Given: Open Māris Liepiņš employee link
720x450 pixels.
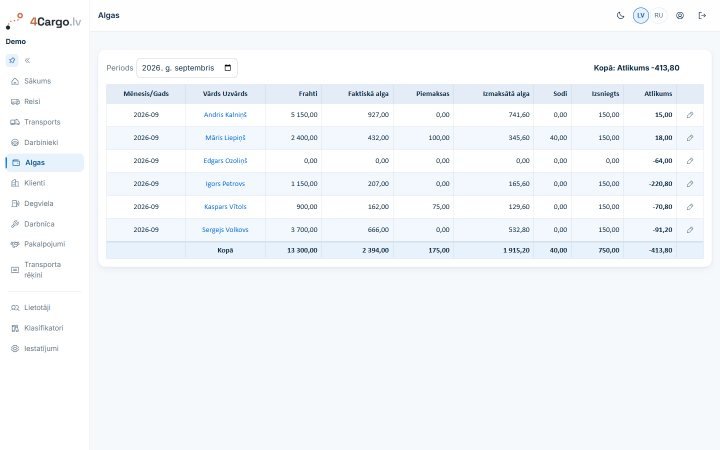Looking at the screenshot, I should click(225, 138).
